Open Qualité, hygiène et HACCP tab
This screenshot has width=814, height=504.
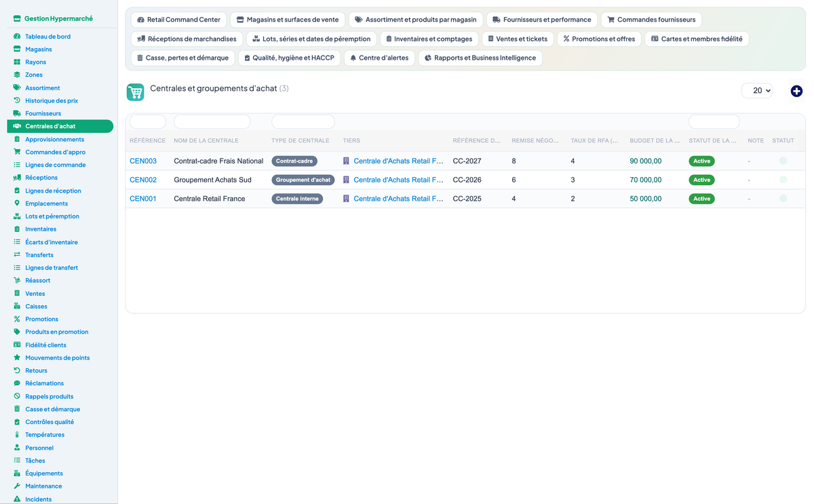(x=290, y=58)
